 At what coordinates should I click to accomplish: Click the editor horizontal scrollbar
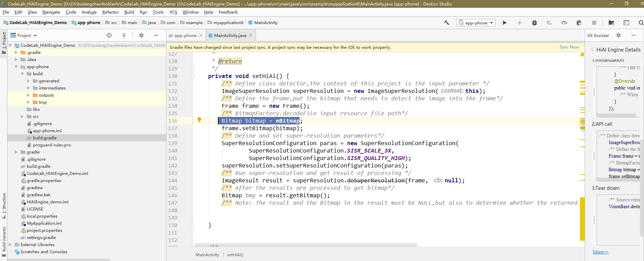point(305,245)
